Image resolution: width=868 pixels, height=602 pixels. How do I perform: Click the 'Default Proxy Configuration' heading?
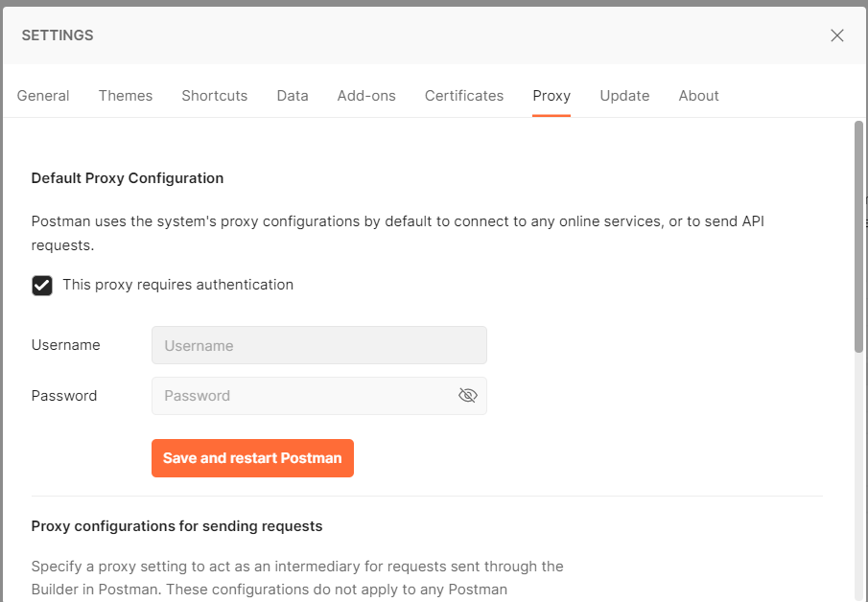pyautogui.click(x=128, y=178)
